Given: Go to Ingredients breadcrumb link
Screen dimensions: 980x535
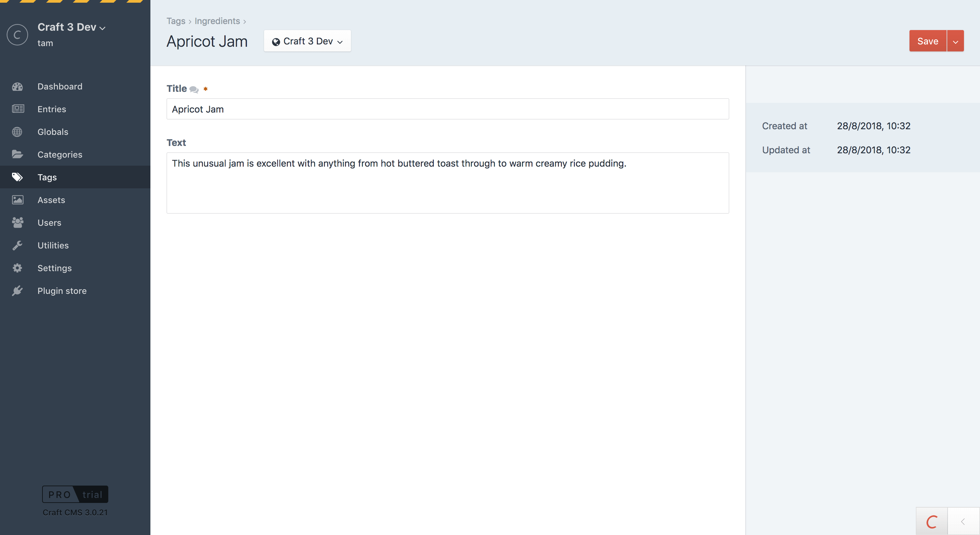Looking at the screenshot, I should (x=217, y=21).
